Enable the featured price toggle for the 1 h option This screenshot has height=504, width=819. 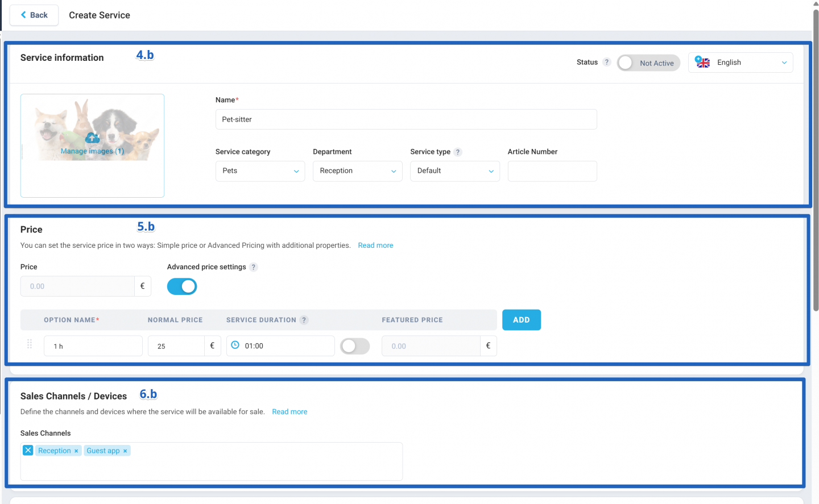355,346
